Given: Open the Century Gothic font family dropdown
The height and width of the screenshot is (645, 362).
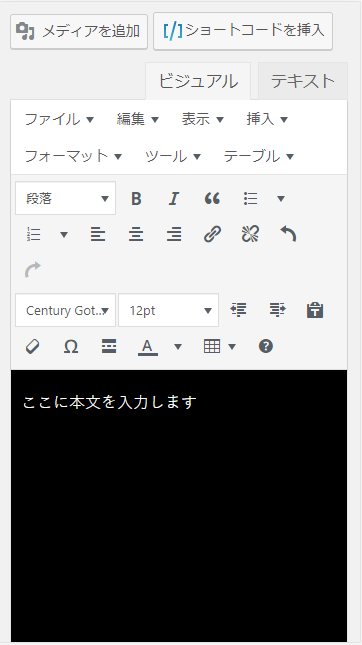Looking at the screenshot, I should [65, 310].
